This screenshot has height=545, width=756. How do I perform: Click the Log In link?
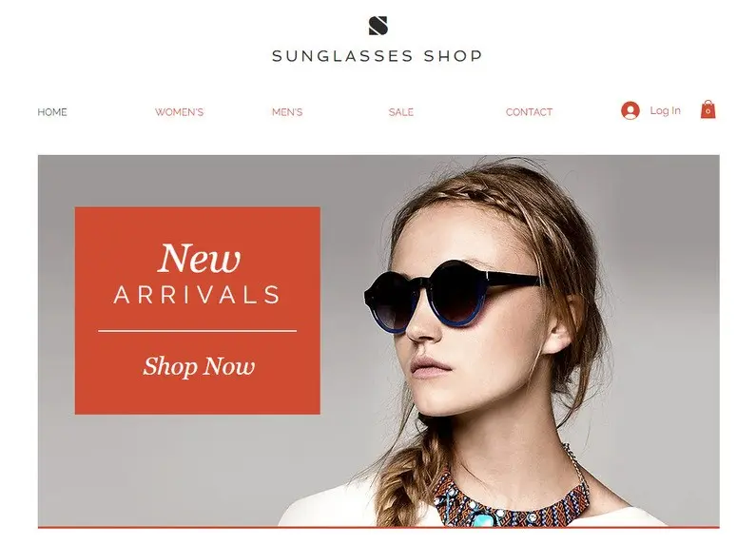coord(666,110)
